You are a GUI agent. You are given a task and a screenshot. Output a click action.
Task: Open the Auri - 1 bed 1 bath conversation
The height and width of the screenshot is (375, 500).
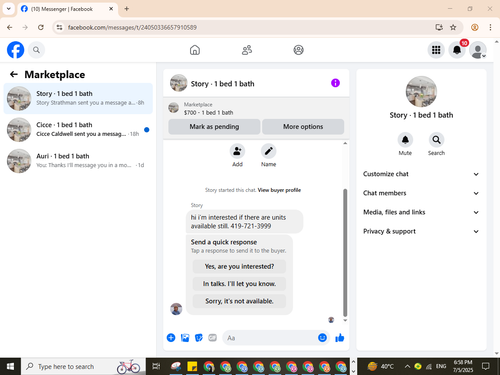pos(78,161)
